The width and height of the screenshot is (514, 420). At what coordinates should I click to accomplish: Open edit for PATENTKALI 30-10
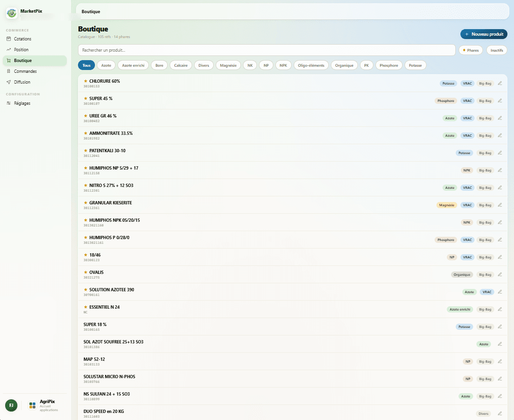(500, 153)
